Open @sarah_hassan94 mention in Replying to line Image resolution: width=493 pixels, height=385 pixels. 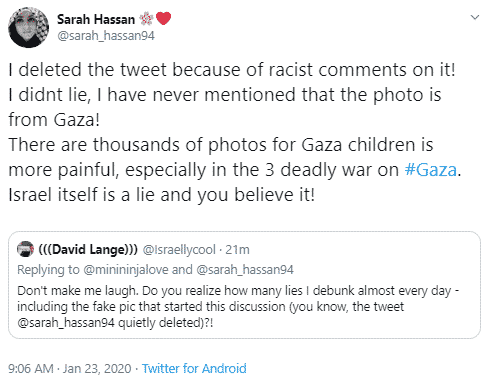pos(245,270)
